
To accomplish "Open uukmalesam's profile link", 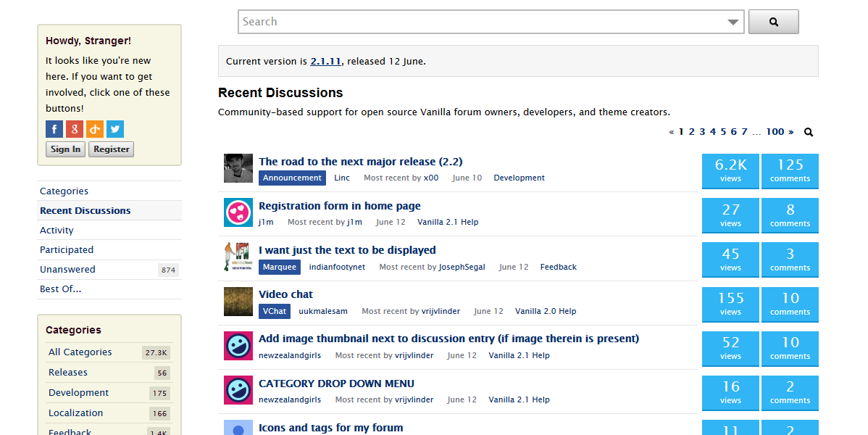I will (323, 312).
